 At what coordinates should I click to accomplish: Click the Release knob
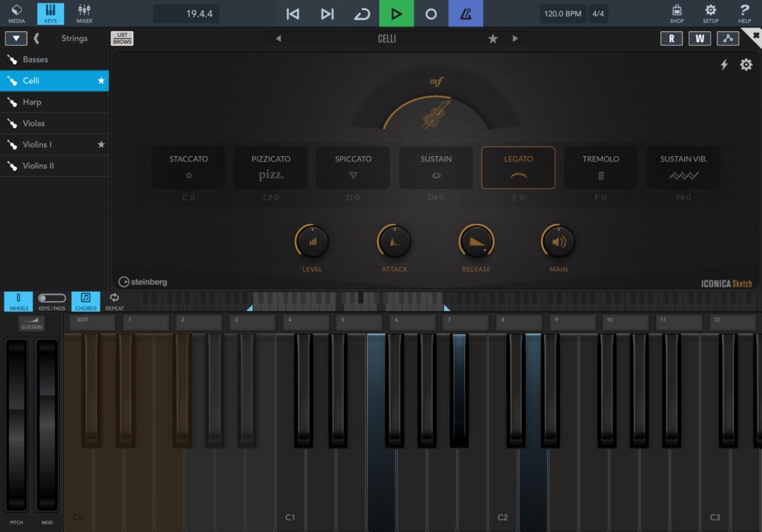click(x=476, y=241)
